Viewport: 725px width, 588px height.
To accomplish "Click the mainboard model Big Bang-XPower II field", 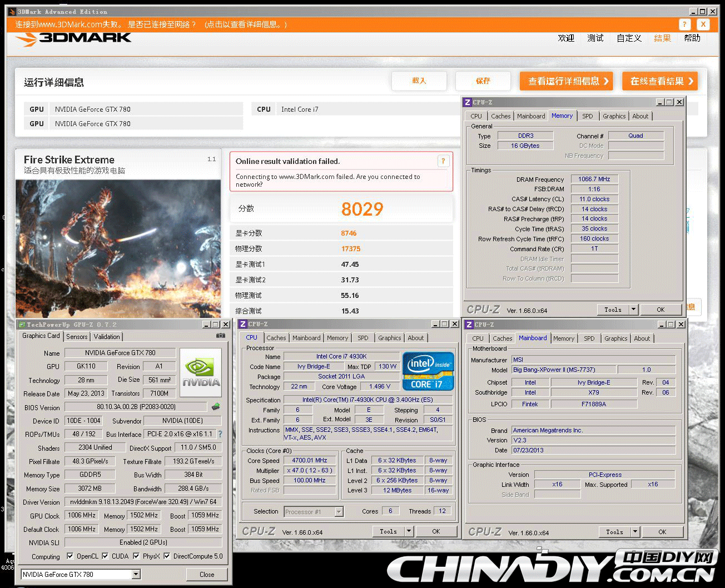I will click(x=563, y=370).
